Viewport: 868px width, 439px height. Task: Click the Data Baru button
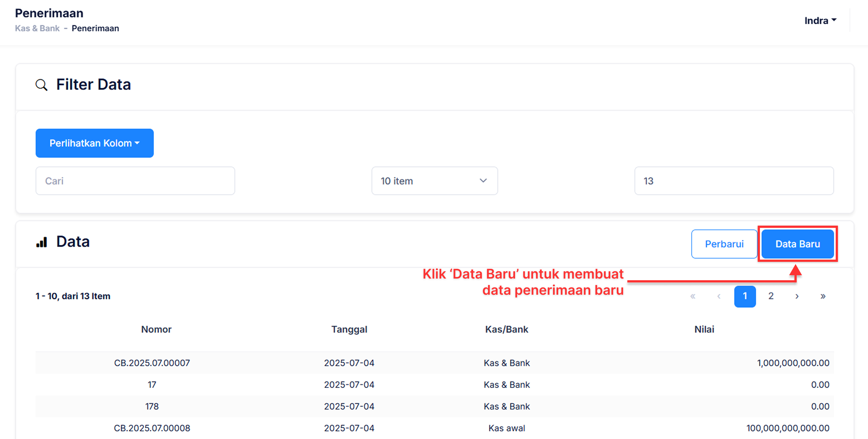click(x=797, y=244)
